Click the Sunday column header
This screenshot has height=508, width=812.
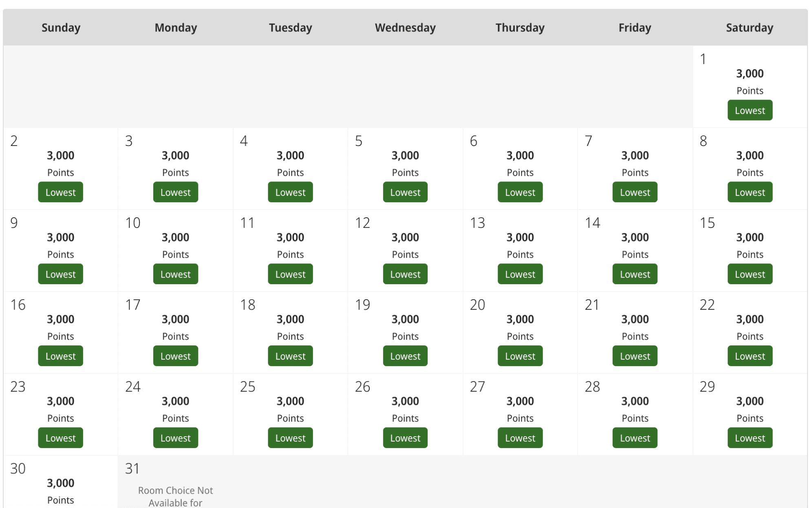61,27
